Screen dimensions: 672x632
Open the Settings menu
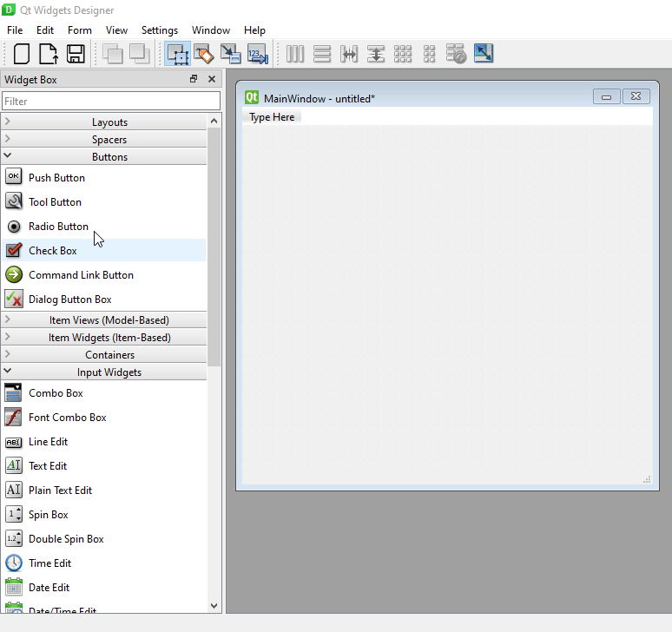(x=160, y=30)
